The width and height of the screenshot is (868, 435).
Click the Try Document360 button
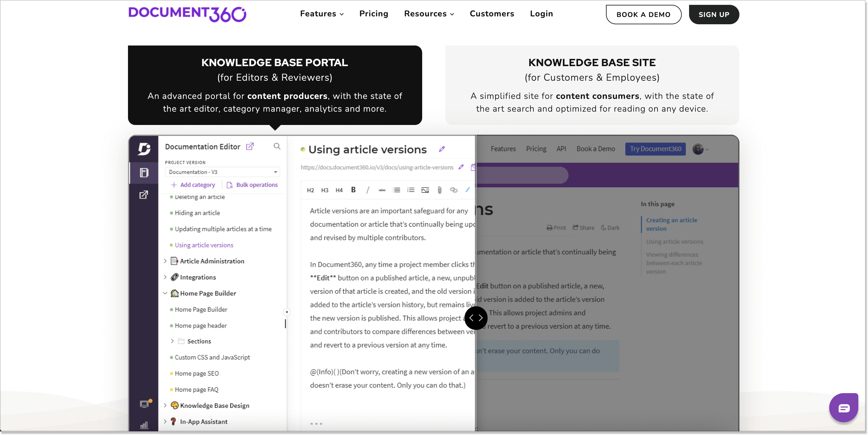coord(655,149)
